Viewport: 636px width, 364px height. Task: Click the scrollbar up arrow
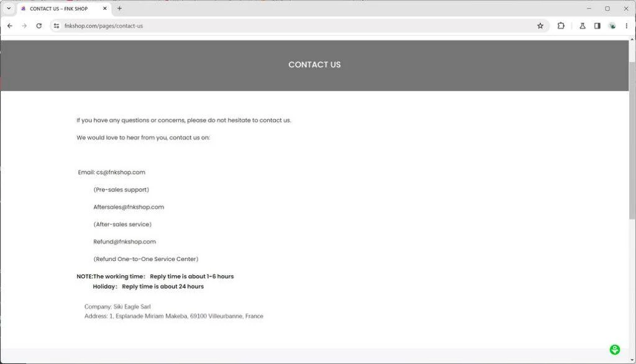click(x=632, y=39)
